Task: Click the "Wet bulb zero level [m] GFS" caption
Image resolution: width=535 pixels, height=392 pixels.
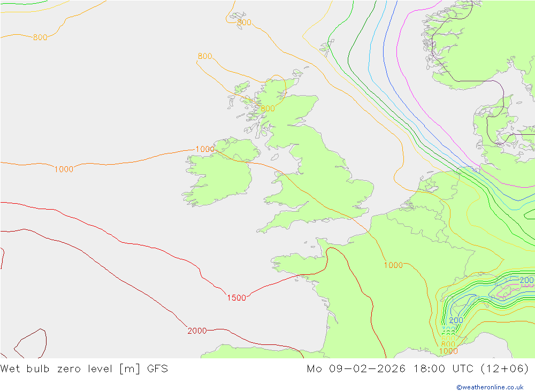Action: pos(84,369)
